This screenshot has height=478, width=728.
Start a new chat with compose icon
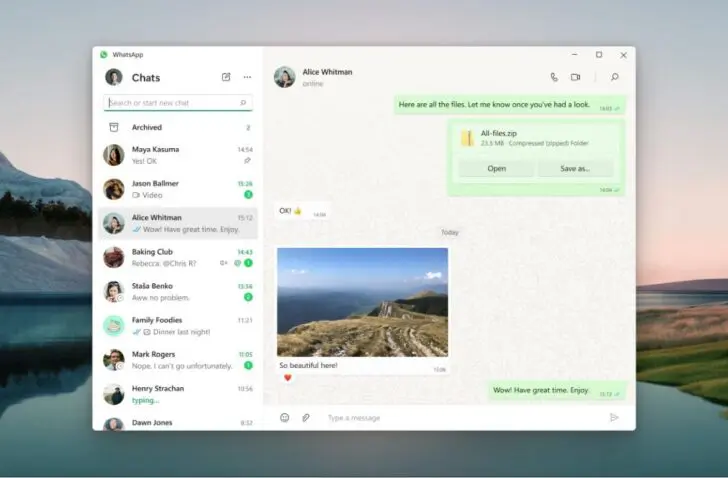coord(226,77)
